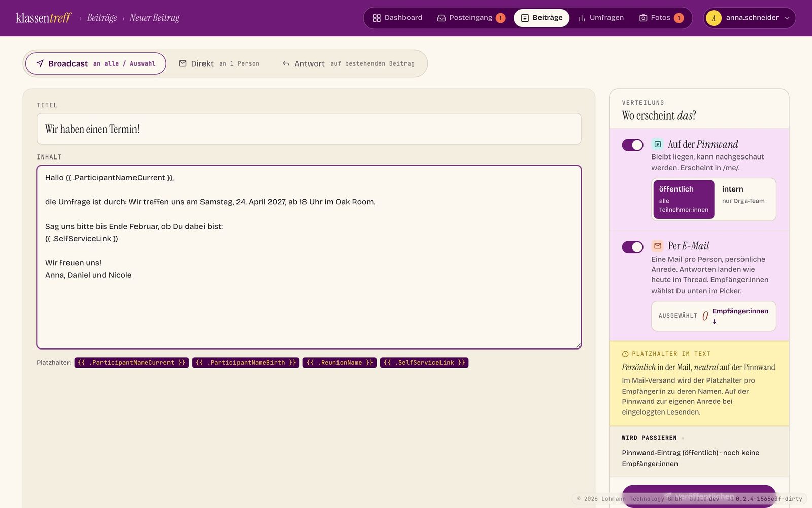Select Broadcast an alle / Auswahl mode
The height and width of the screenshot is (508, 812).
(96, 63)
